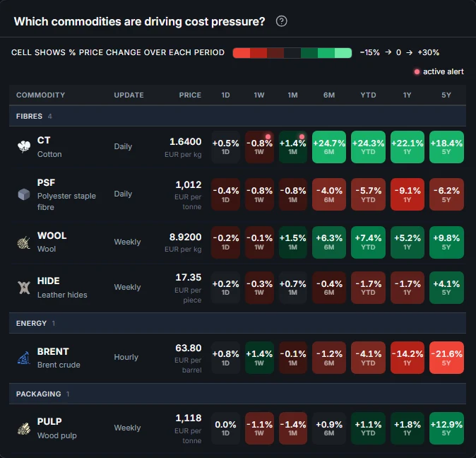Open Pulp 1D cell 0.0%
The width and height of the screenshot is (476, 458).
pos(225,428)
